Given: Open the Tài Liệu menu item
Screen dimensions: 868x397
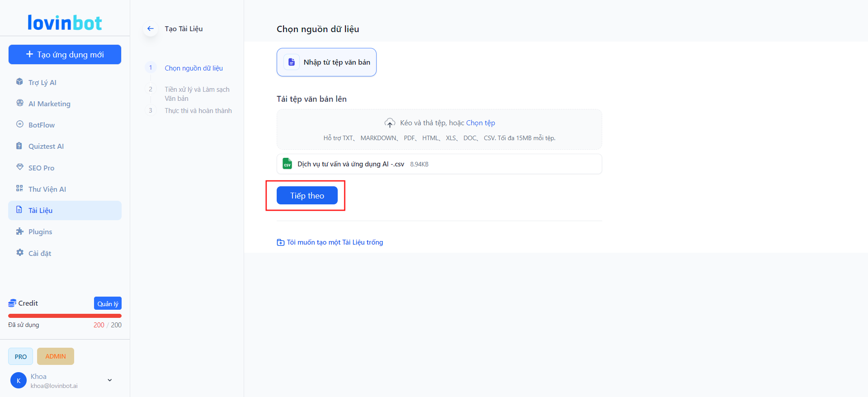Looking at the screenshot, I should 65,210.
